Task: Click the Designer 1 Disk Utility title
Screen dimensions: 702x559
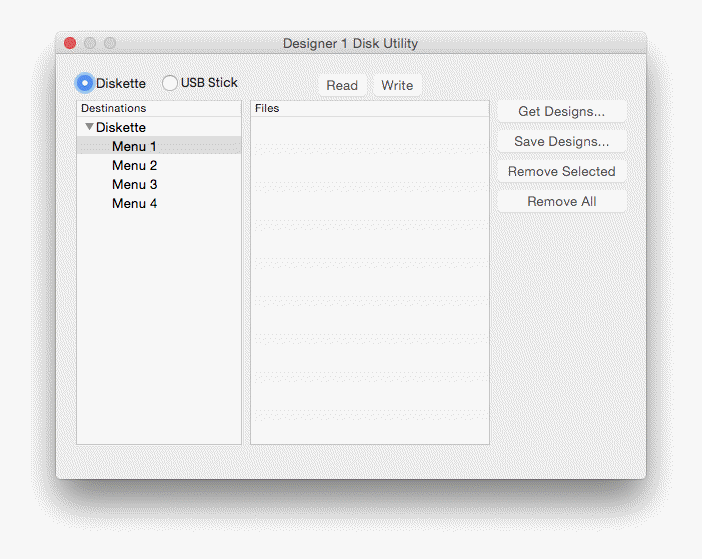Action: pyautogui.click(x=350, y=43)
